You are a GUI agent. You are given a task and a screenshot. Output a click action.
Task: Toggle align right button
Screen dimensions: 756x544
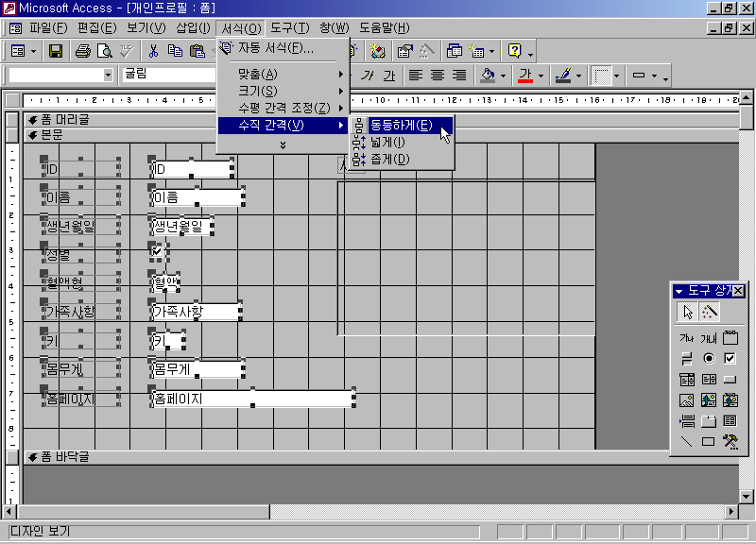point(459,76)
